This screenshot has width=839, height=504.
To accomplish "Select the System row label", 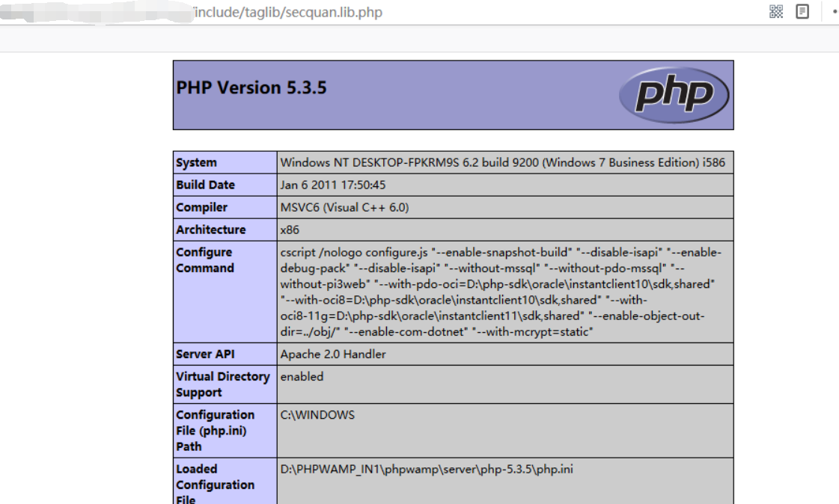I will (x=196, y=162).
